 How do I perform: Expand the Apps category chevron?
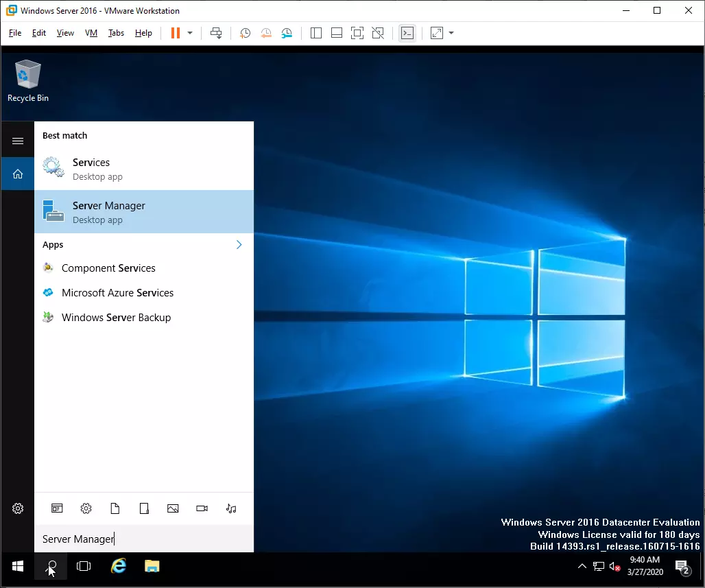[x=239, y=245]
